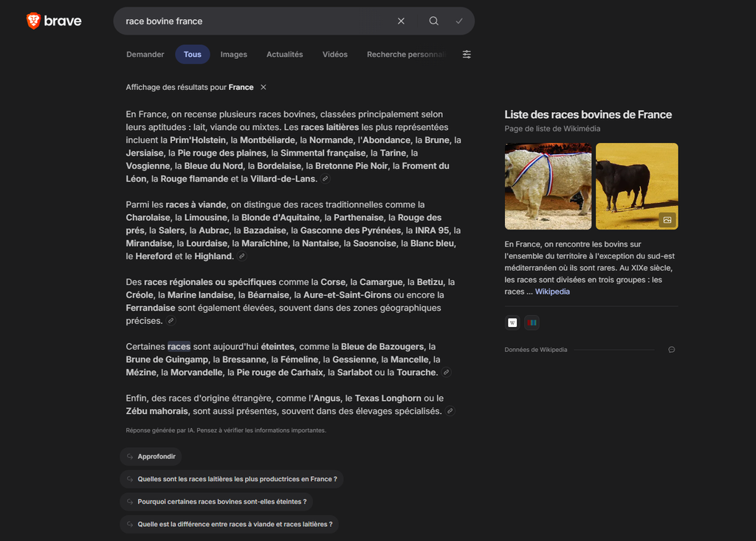Clear the search query with the X icon
This screenshot has height=541, width=756.
401,21
